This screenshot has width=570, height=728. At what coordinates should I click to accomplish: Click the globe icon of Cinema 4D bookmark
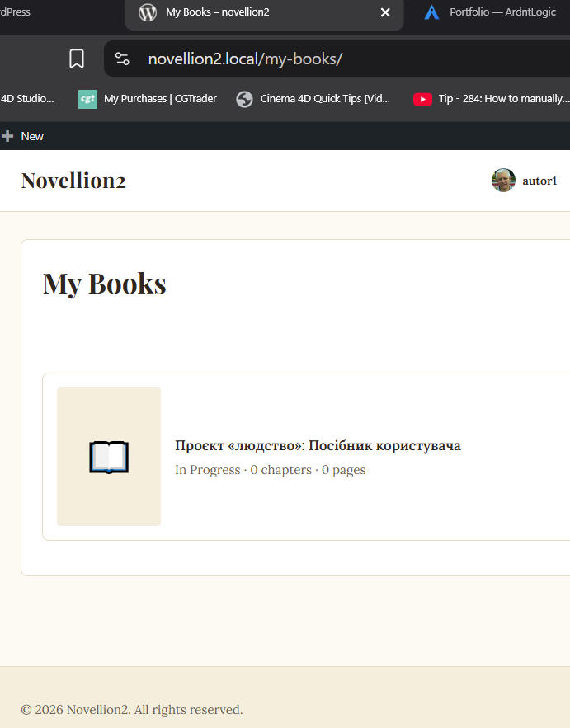pyautogui.click(x=244, y=100)
